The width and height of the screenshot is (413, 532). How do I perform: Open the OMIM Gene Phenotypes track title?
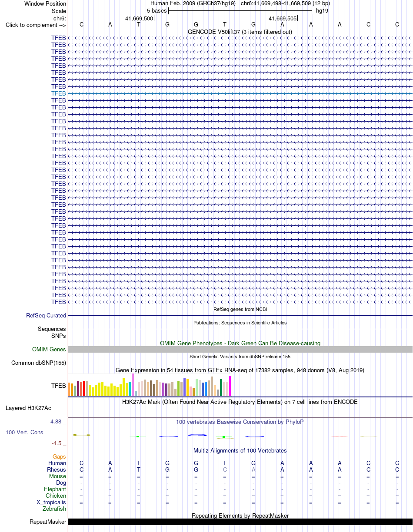pos(240,343)
